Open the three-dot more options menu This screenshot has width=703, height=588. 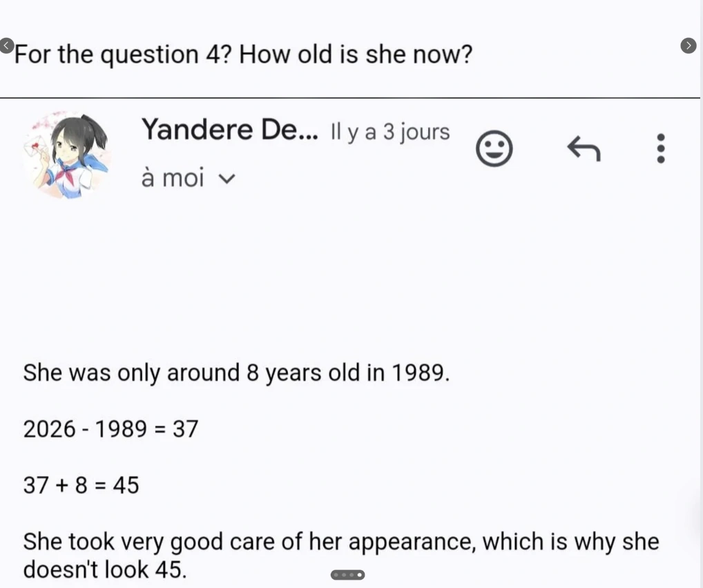point(660,148)
